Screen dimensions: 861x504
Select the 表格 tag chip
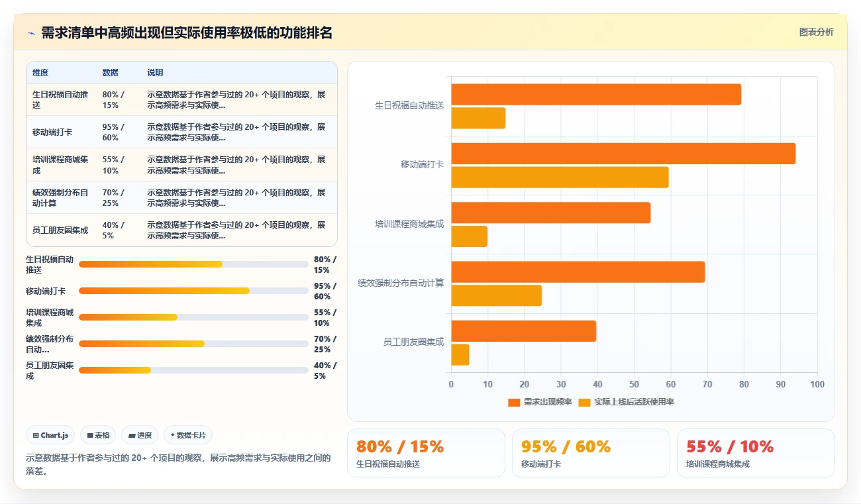point(98,435)
